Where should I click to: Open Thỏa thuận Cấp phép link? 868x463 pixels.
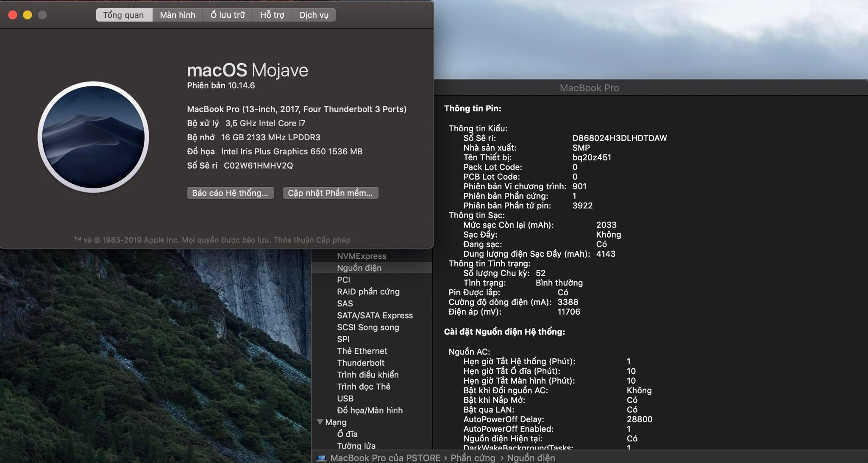click(312, 240)
